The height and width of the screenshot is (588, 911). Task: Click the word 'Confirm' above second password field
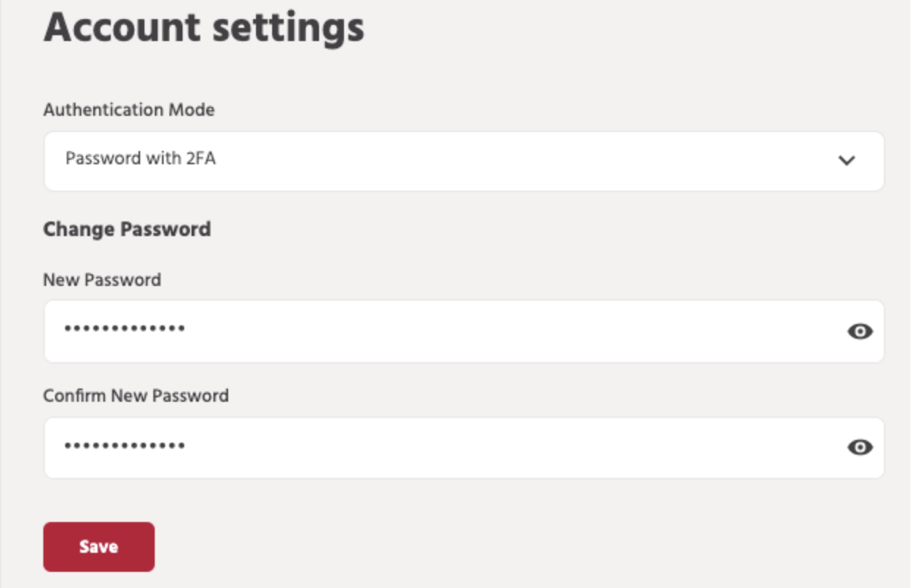pos(75,396)
